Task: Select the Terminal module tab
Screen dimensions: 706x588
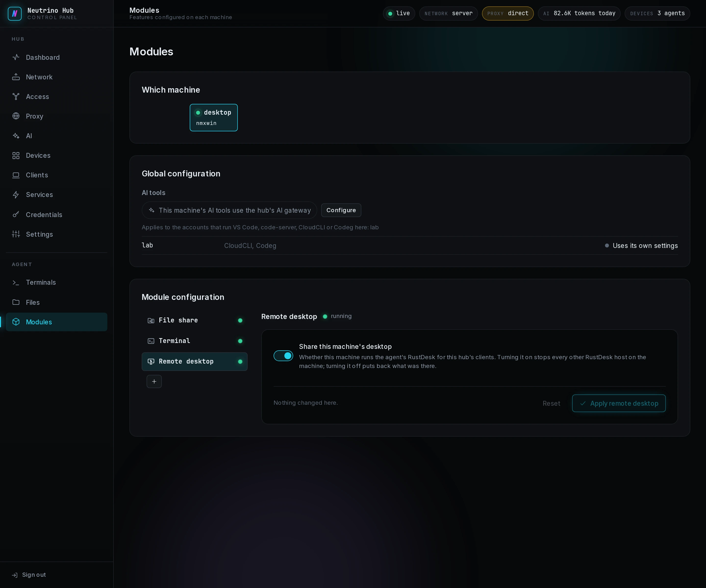Action: click(x=194, y=341)
